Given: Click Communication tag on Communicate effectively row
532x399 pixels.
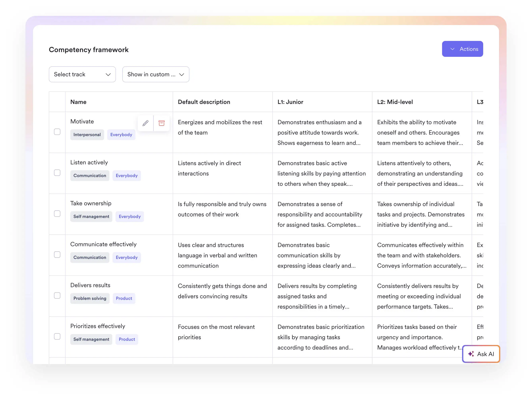Looking at the screenshot, I should 90,257.
